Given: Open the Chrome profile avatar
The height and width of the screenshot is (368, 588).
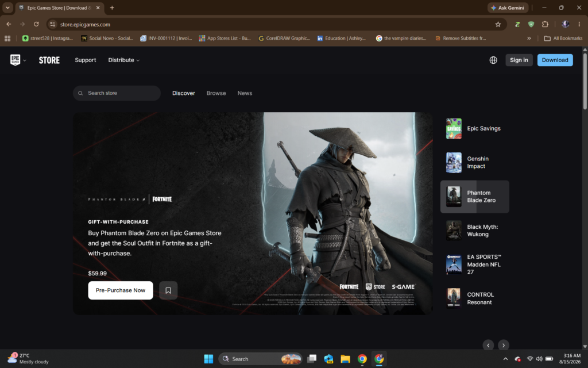Looking at the screenshot, I should (x=565, y=24).
